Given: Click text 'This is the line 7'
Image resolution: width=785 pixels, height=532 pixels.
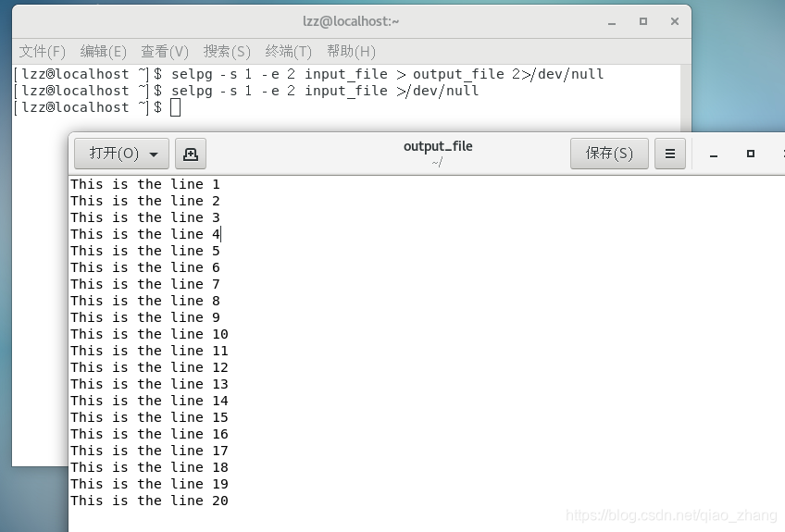Looking at the screenshot, I should (x=145, y=284).
